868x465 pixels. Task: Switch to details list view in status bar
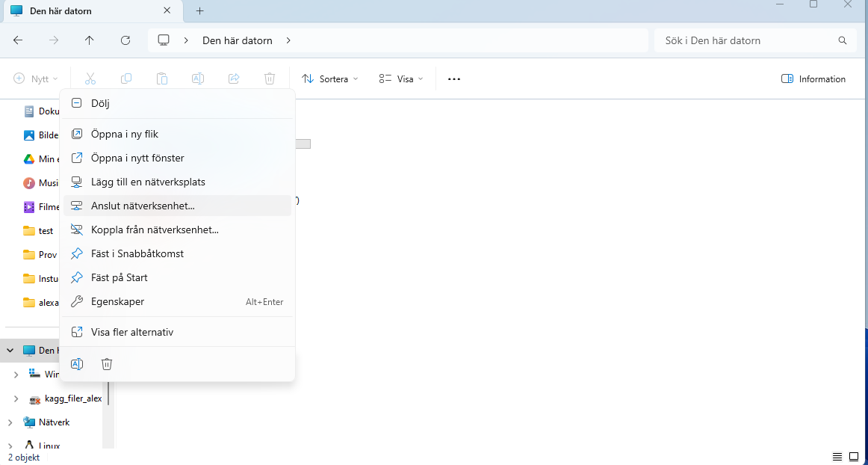837,457
